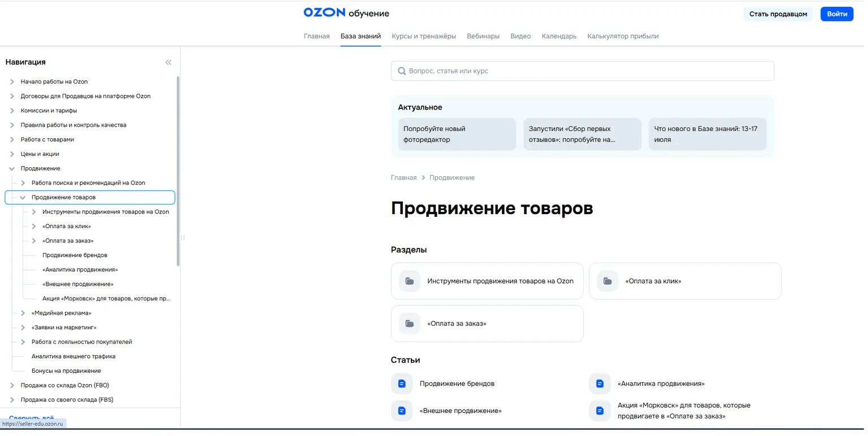
Task: Open Что нового в Базе знаний card
Action: point(708,134)
